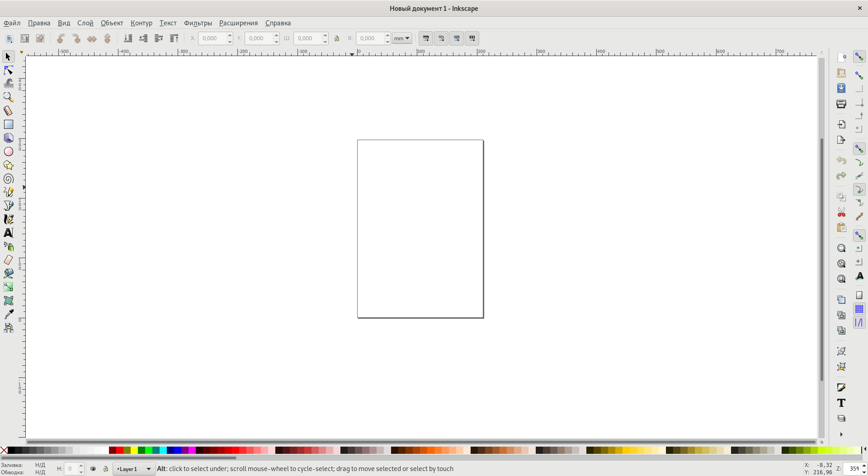Toggle the width/height lock ratio
868x476 pixels.
click(336, 38)
